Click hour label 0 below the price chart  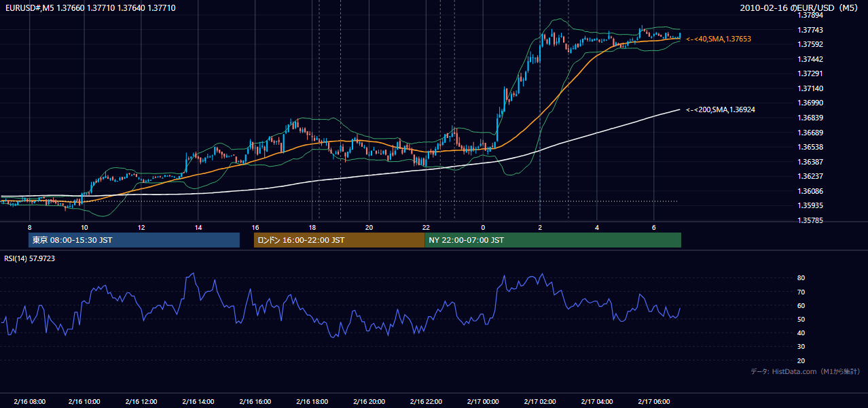click(483, 227)
